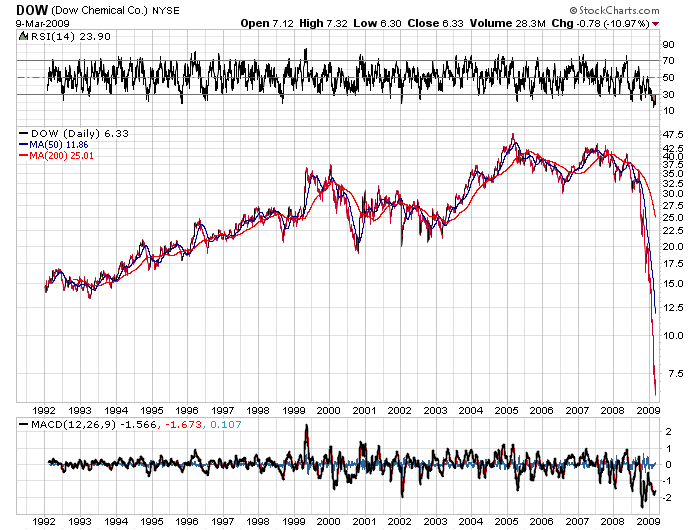Click 2002 on the MACD panel time axis
This screenshot has width=700, height=530.
[400, 521]
